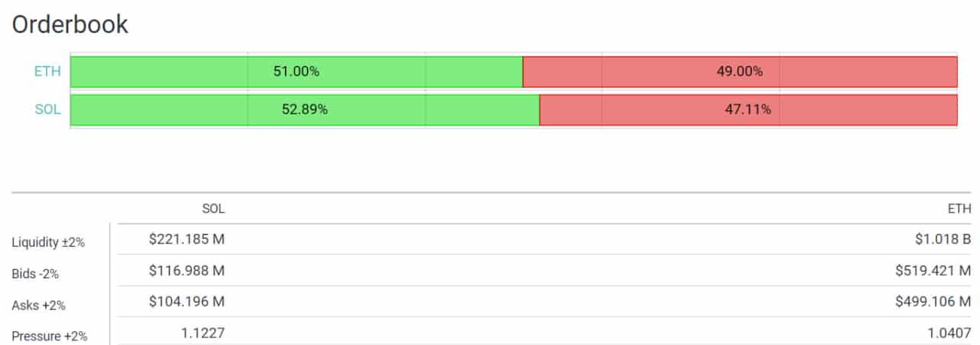Click the Orderbook heading
Viewport: 980px width, 345px height.
[x=70, y=25]
